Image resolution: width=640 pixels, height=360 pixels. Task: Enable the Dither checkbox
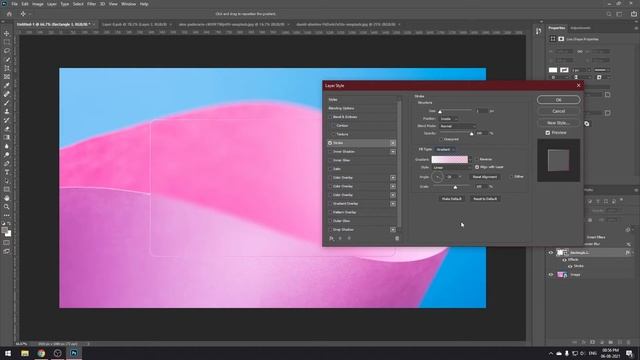pyautogui.click(x=511, y=177)
